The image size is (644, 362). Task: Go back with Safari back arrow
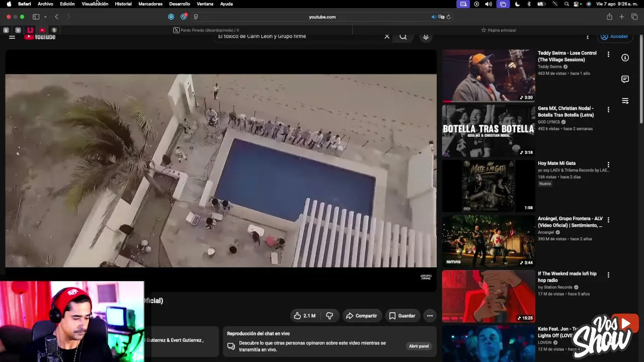pyautogui.click(x=56, y=17)
